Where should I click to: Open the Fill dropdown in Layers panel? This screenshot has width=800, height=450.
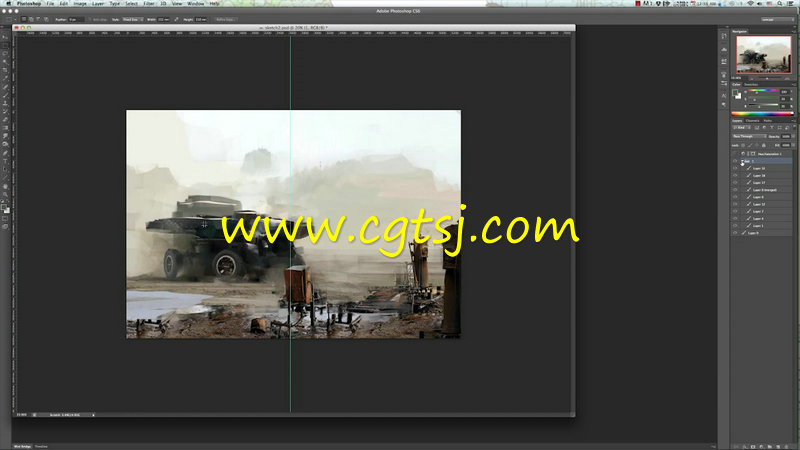793,145
